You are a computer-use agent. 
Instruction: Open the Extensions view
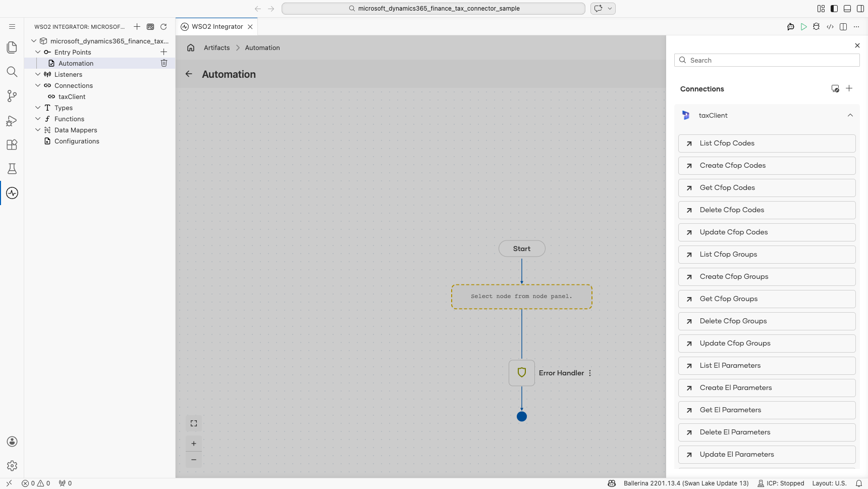tap(12, 144)
